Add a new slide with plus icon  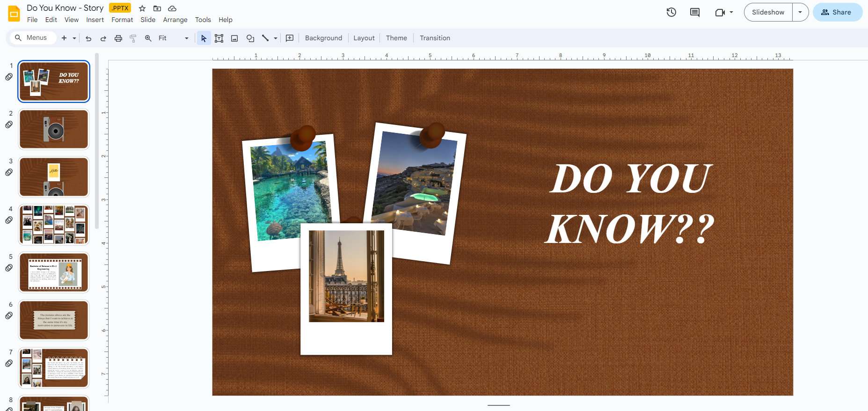(x=64, y=38)
